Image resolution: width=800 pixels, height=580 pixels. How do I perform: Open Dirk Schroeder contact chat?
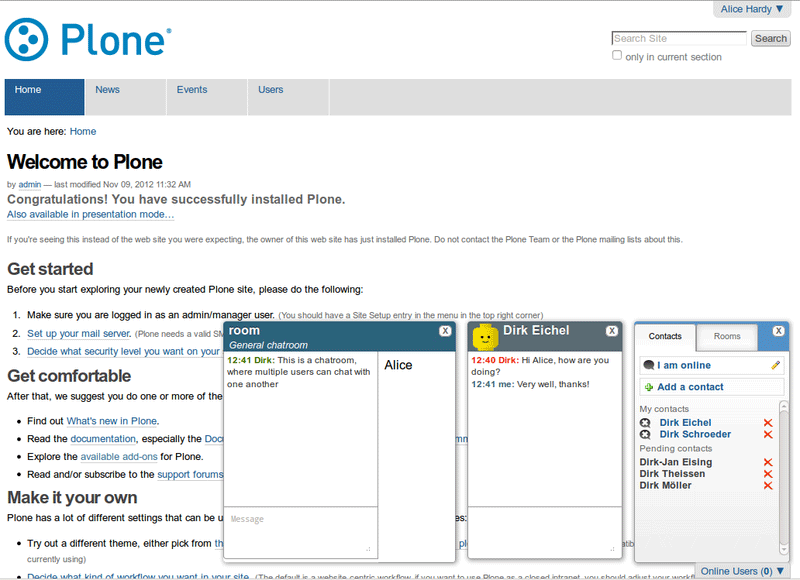coord(695,435)
